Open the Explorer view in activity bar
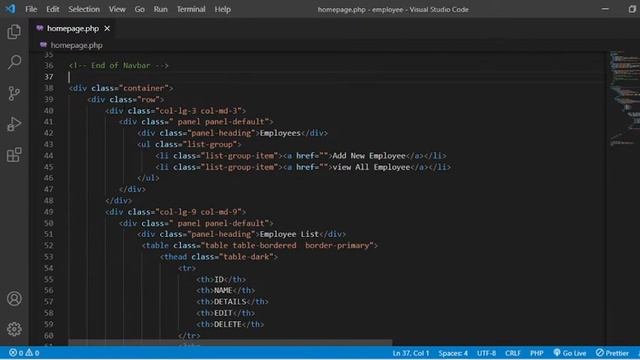Screen dimensions: 640x360 pos(14,32)
